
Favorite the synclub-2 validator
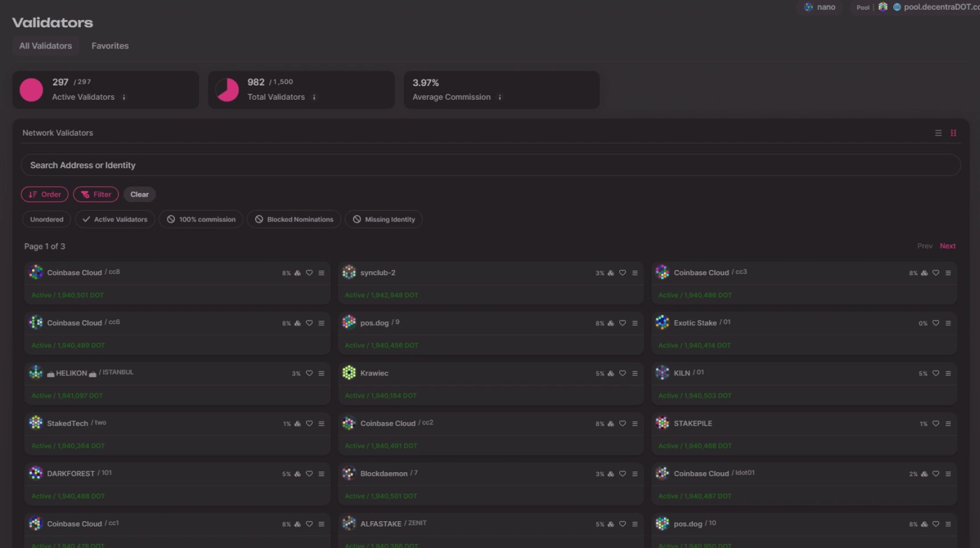623,273
